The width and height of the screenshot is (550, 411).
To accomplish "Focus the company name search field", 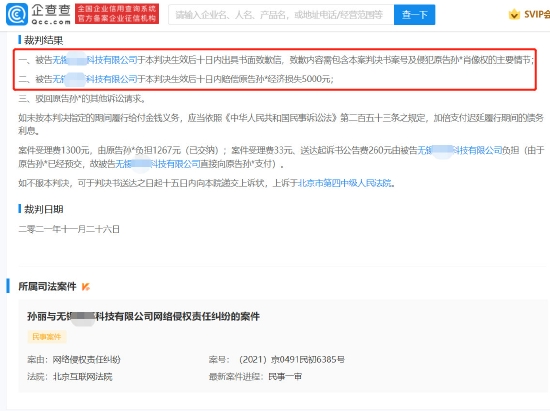I will (x=281, y=15).
